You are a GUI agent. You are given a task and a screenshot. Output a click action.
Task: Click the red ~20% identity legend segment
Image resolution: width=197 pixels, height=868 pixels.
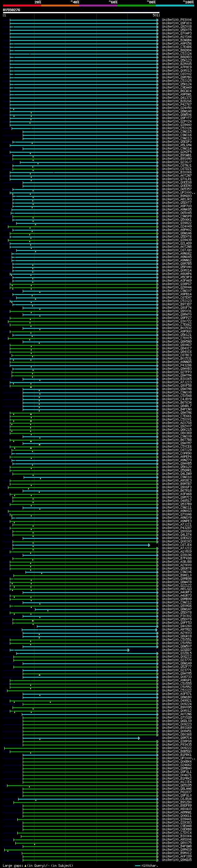click(22, 6)
